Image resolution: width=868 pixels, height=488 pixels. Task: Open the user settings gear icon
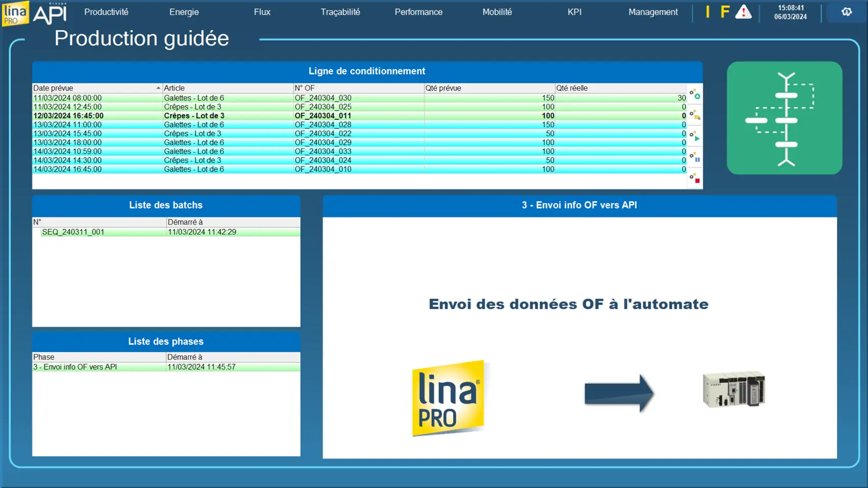tap(846, 12)
